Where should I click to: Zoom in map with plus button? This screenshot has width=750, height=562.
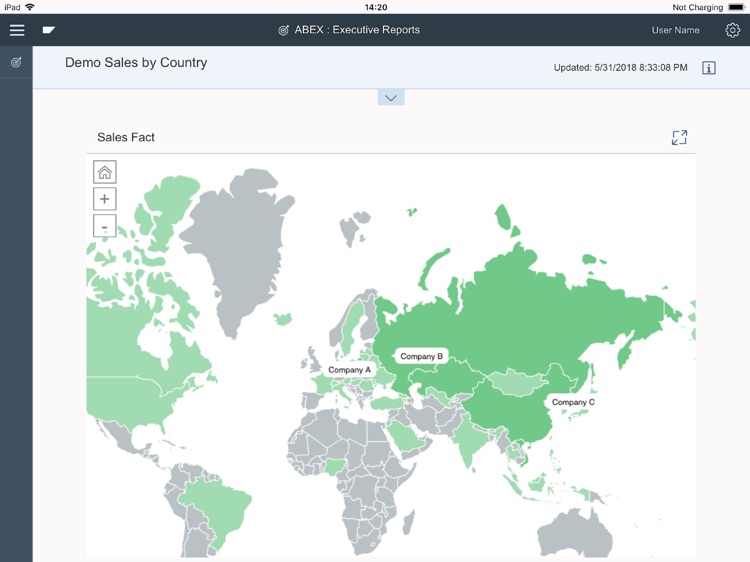(x=105, y=198)
